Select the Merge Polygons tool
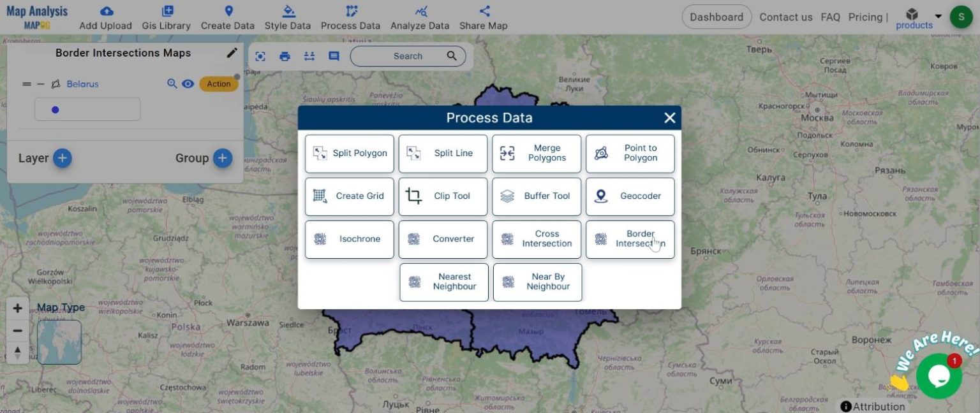 (537, 154)
